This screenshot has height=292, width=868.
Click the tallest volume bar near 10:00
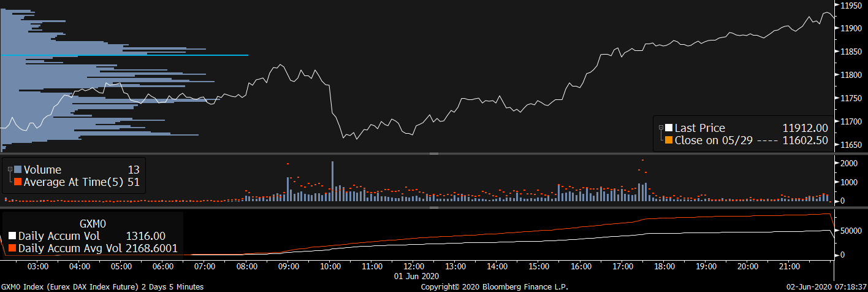tap(332, 181)
